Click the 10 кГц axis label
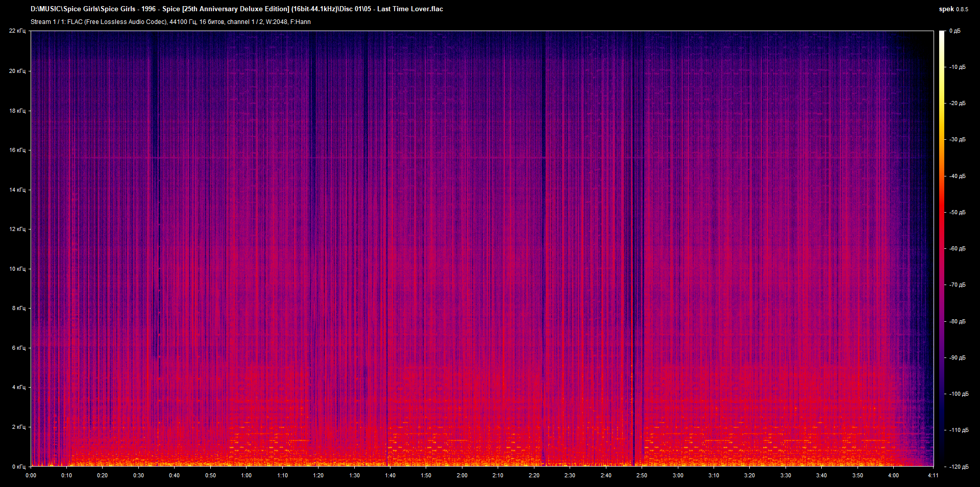Viewport: 980px width, 487px height. pos(18,269)
